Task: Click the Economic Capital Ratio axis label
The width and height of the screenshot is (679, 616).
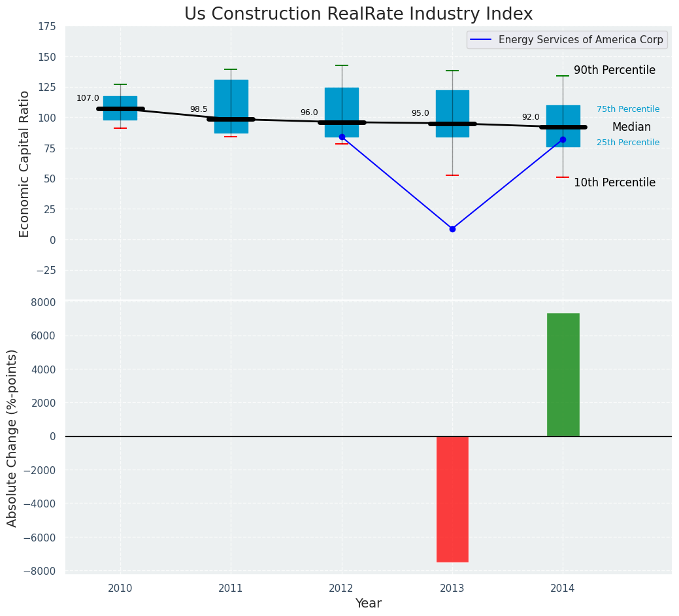Action: tap(25, 163)
